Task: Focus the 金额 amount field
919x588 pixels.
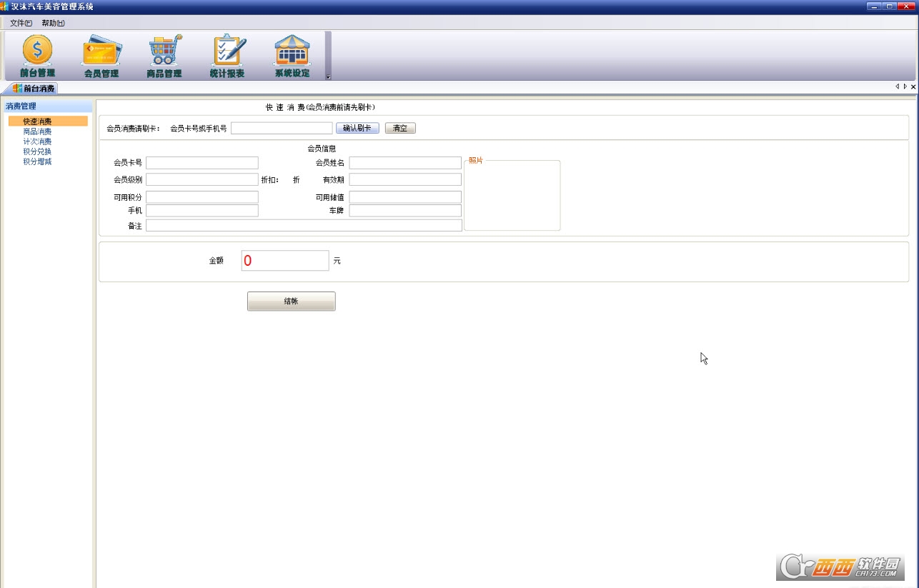Action: [285, 261]
